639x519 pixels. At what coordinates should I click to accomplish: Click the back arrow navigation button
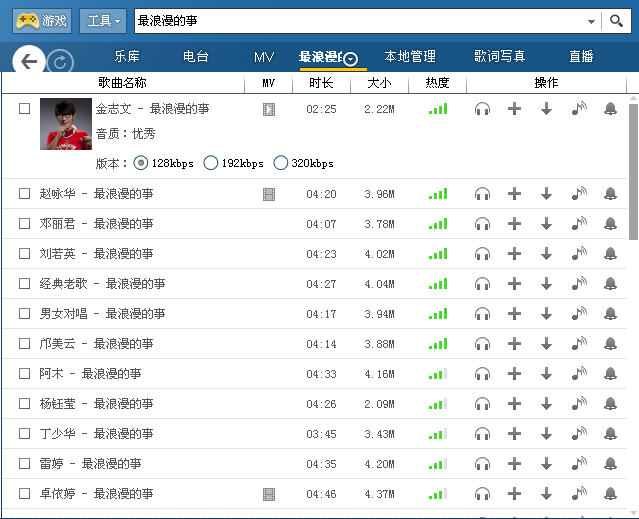coord(29,62)
